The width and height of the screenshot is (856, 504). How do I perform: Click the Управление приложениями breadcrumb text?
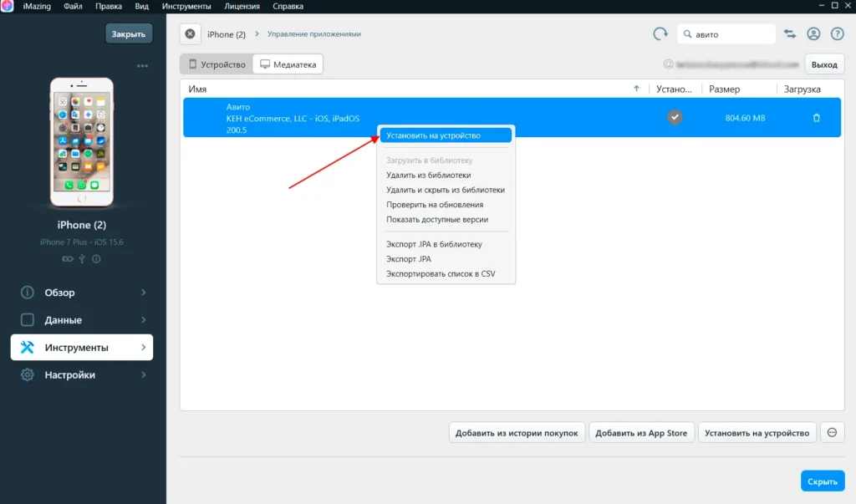314,34
